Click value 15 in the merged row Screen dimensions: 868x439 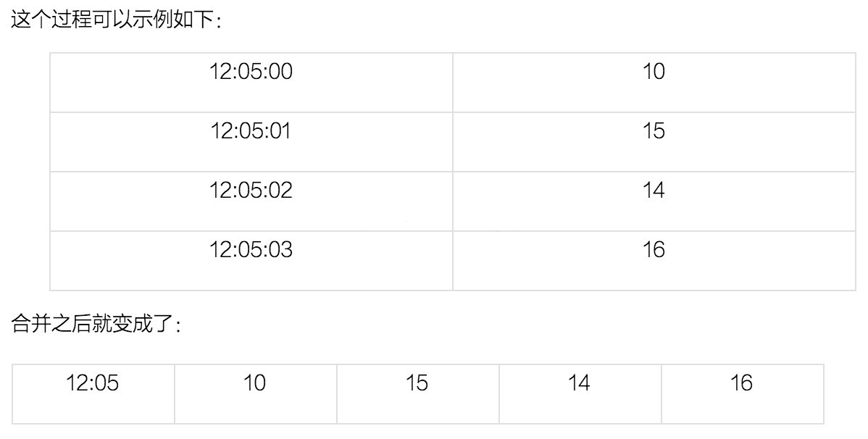(418, 394)
